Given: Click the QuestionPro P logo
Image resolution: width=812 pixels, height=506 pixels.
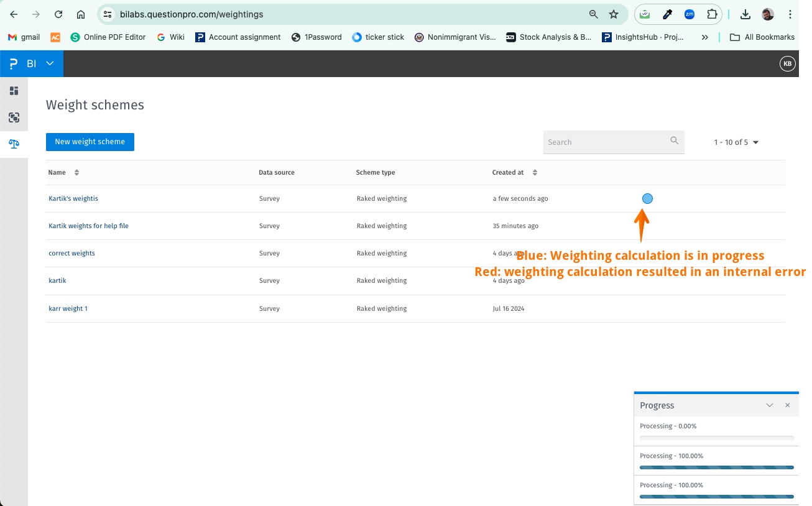Looking at the screenshot, I should coord(14,63).
